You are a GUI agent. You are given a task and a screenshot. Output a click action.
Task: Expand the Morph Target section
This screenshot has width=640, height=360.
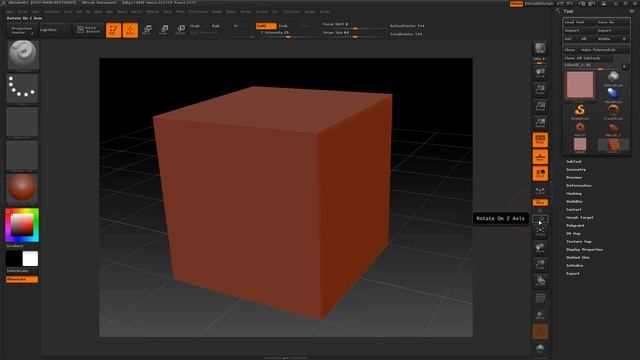[x=580, y=218]
